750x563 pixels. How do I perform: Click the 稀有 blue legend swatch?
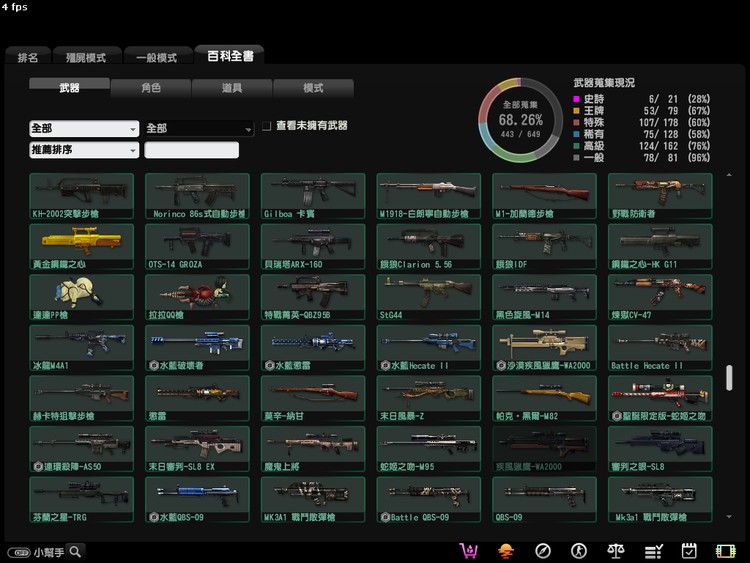tap(576, 134)
